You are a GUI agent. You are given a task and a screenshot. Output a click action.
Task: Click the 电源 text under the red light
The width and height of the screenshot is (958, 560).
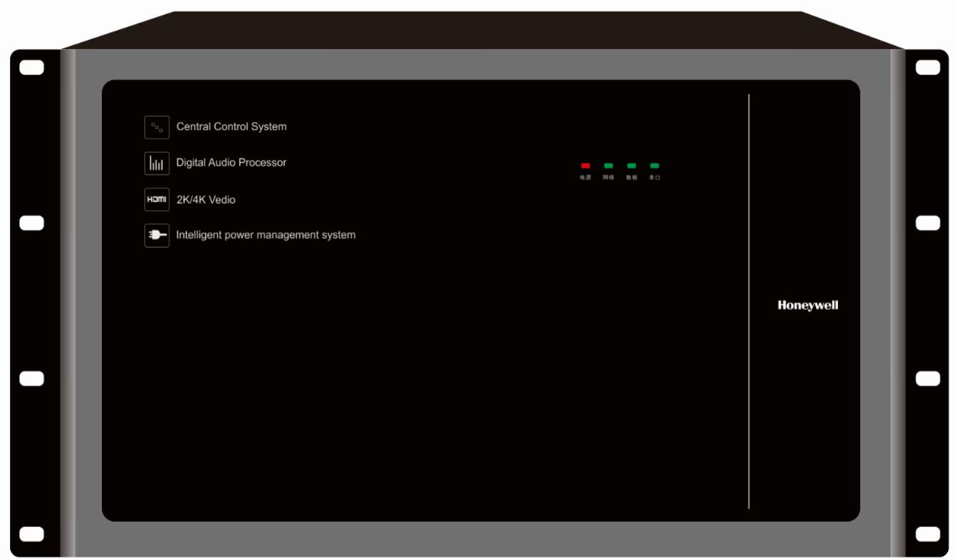point(585,178)
